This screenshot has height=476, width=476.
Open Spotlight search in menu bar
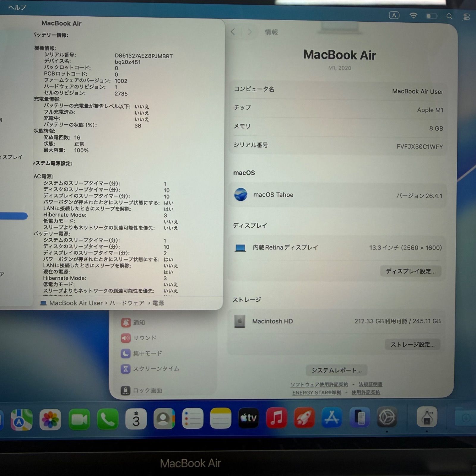click(450, 16)
